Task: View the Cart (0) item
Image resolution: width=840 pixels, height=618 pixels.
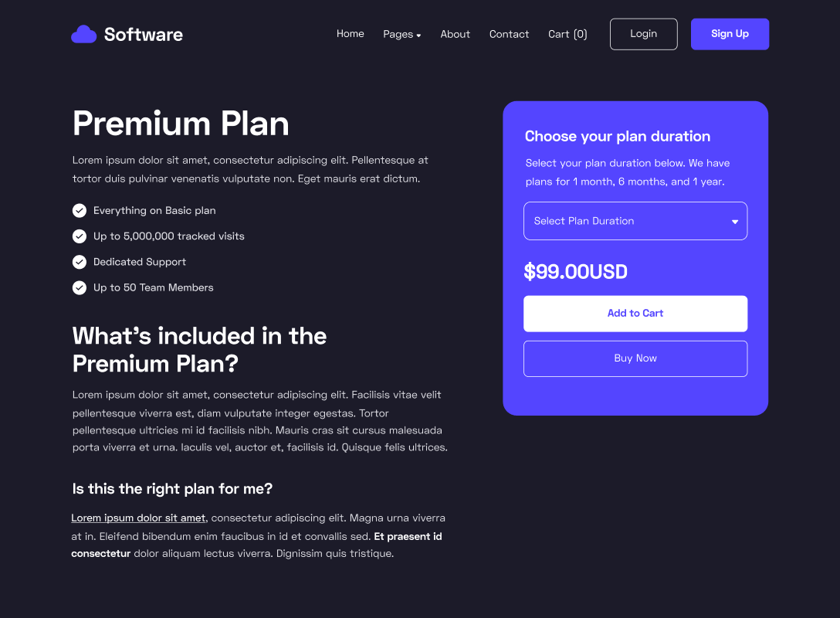Action: pos(567,34)
